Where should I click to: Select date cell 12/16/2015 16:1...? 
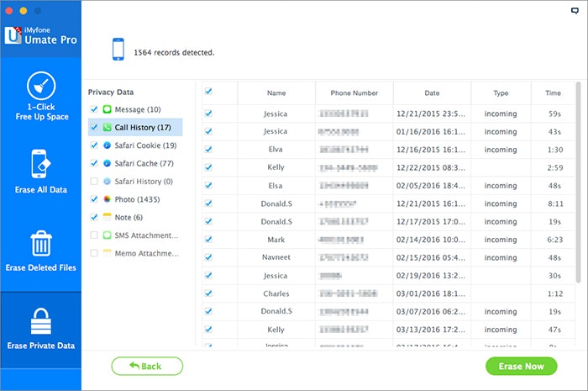[x=431, y=150]
